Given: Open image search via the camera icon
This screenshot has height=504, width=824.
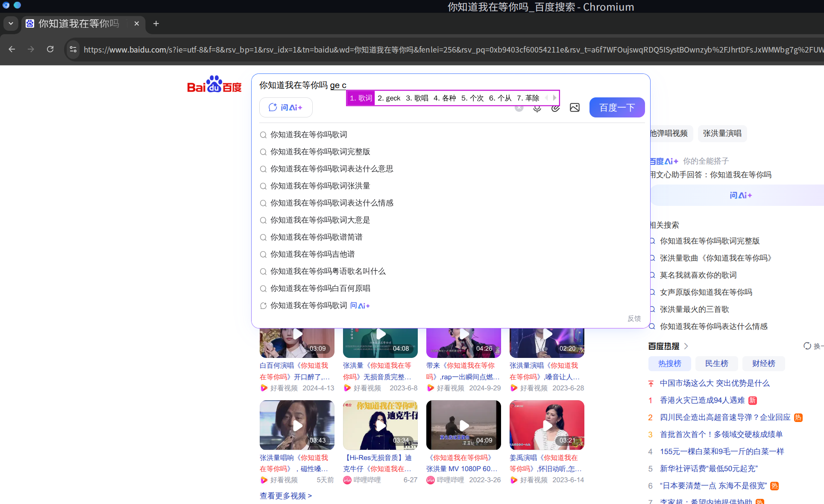Looking at the screenshot, I should pyautogui.click(x=575, y=107).
